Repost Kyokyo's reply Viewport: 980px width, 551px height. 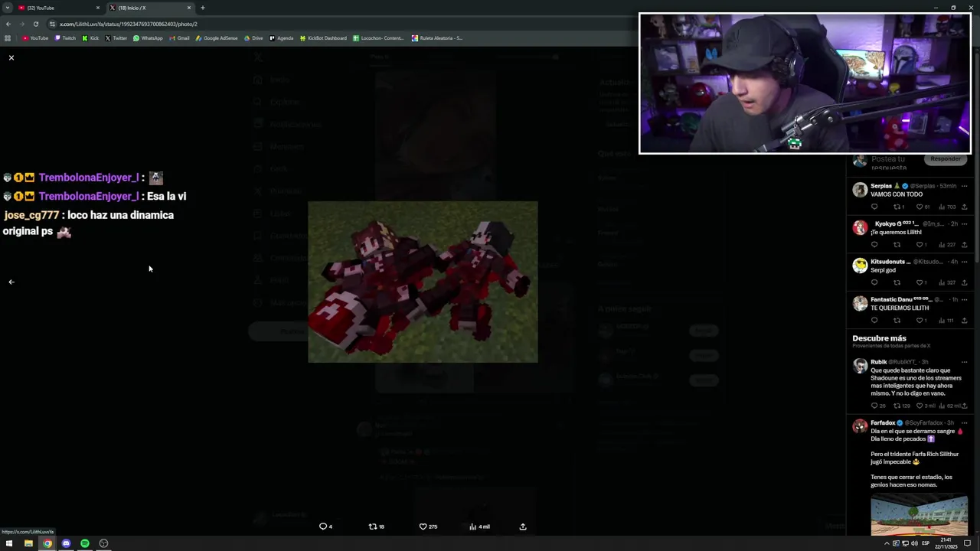(x=897, y=245)
